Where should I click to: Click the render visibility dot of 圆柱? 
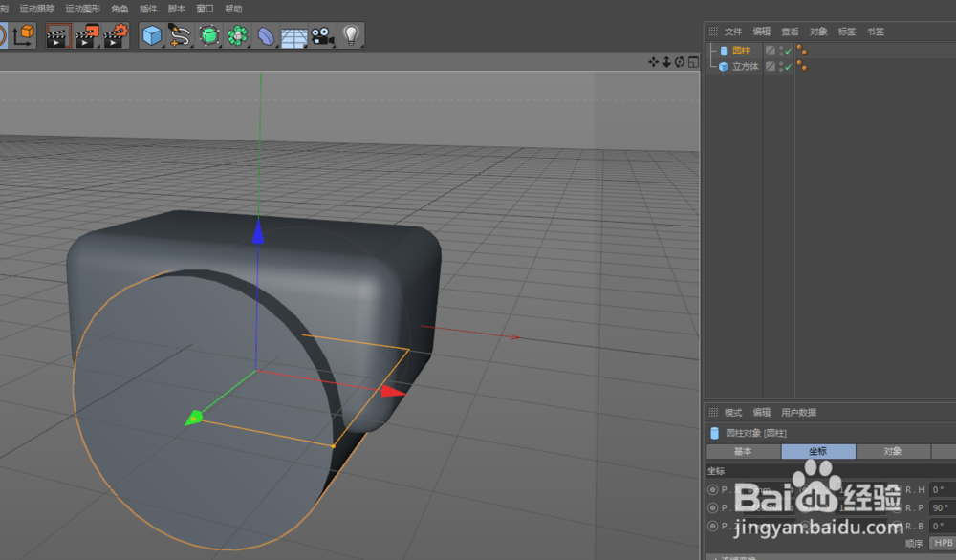tap(782, 54)
